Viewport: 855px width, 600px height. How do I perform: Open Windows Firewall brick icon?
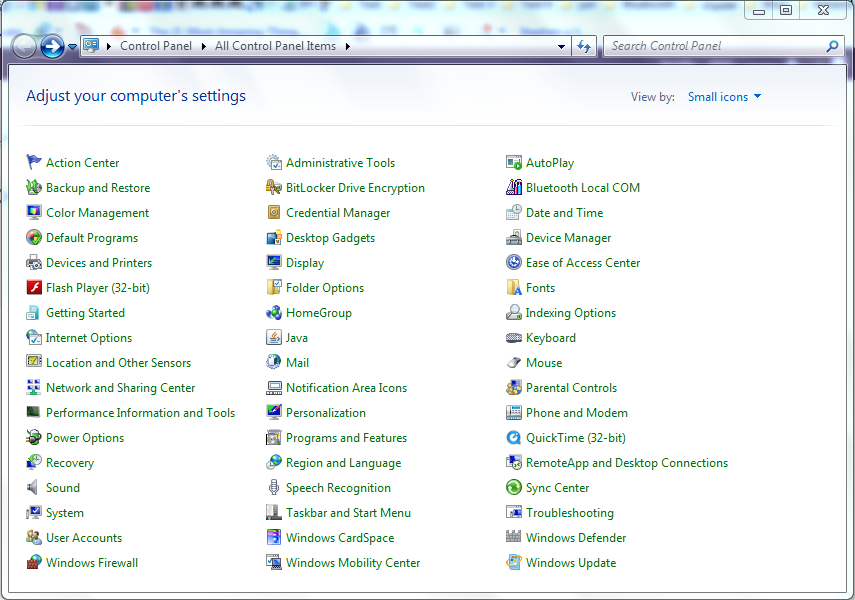[34, 562]
